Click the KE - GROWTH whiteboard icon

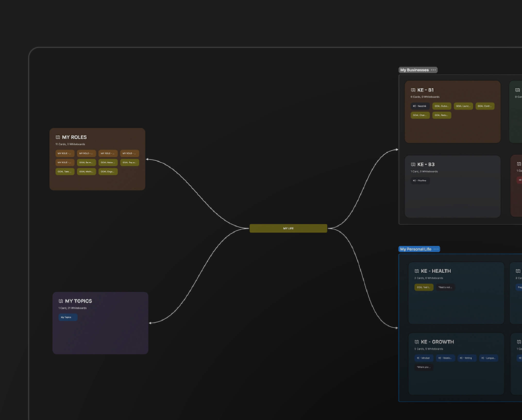pyautogui.click(x=417, y=342)
